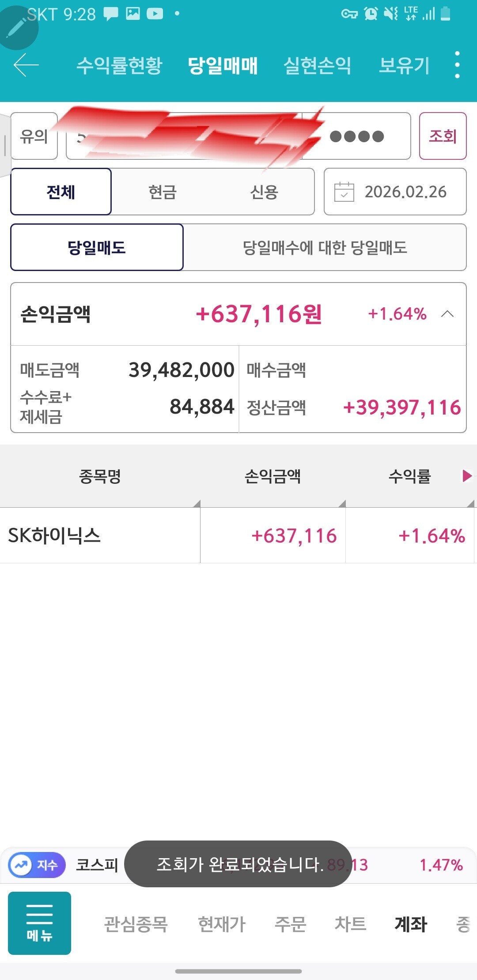Open the SK하이닉스 stock row
This screenshot has width=477, height=980.
coord(238,535)
